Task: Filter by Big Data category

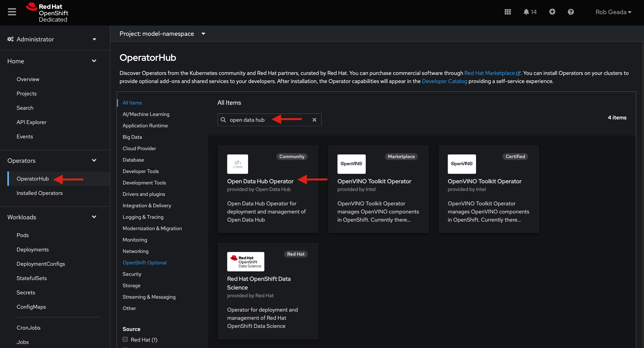Action: (132, 137)
